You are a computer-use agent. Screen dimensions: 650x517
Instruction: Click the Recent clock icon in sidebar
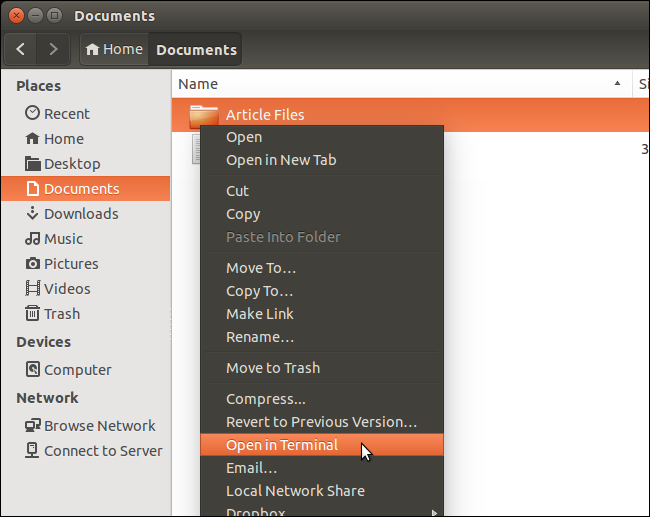(33, 114)
